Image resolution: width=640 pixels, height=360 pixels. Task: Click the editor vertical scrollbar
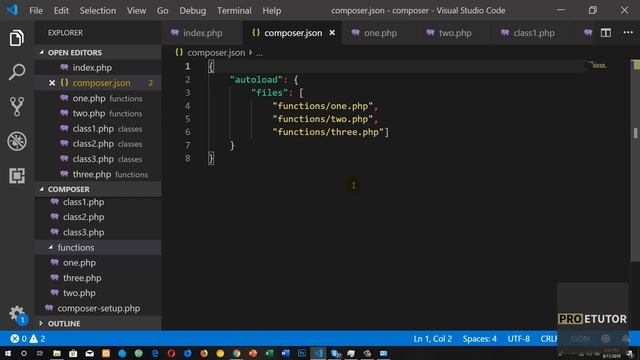click(x=636, y=161)
